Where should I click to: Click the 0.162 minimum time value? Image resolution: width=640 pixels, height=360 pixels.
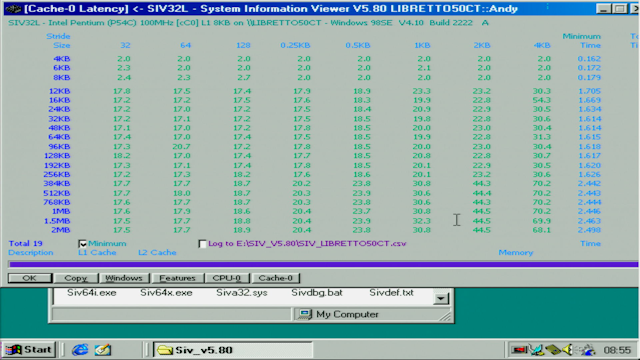click(x=589, y=59)
